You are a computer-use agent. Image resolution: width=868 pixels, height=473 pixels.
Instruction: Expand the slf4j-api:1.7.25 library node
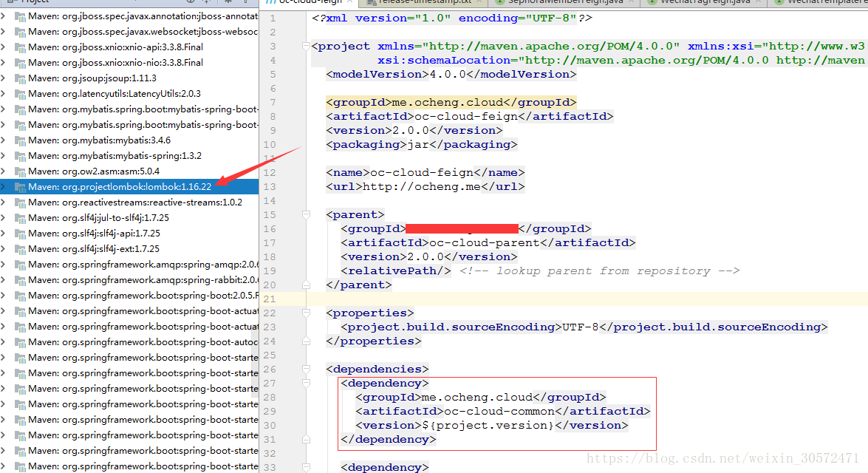click(3, 234)
